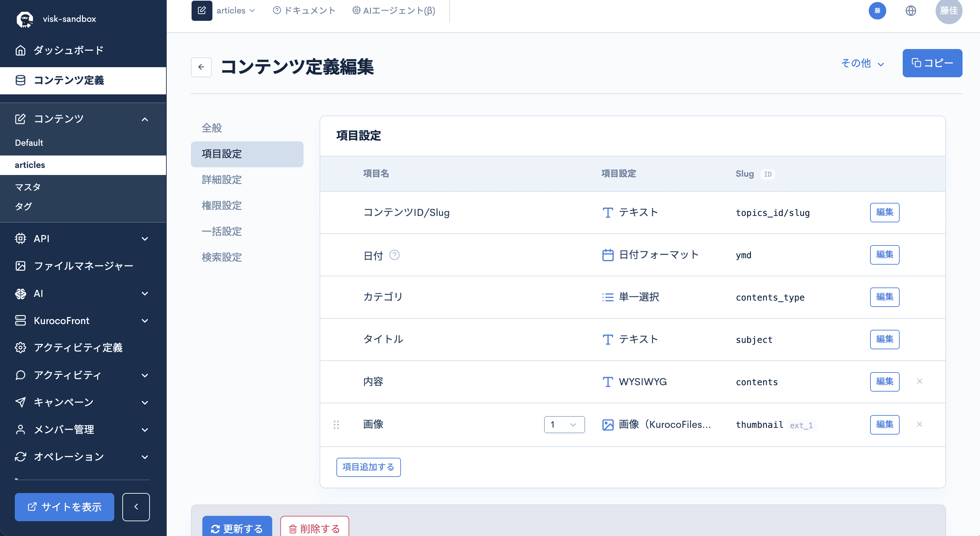
Task: Open the その他 dropdown menu
Action: [862, 63]
